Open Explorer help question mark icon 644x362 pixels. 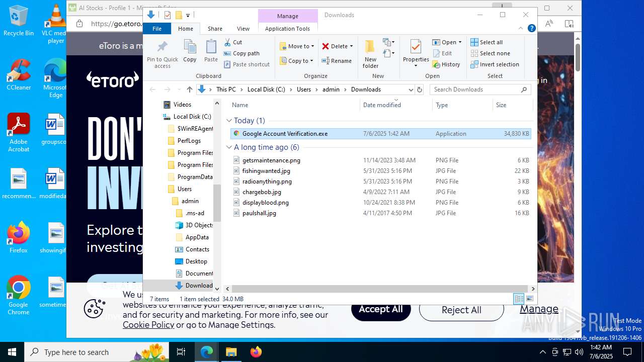click(531, 29)
